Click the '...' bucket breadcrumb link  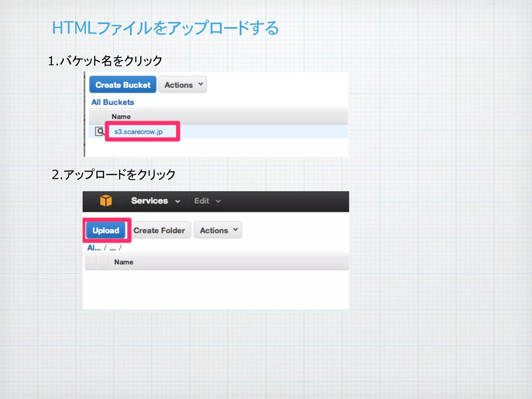tap(113, 248)
